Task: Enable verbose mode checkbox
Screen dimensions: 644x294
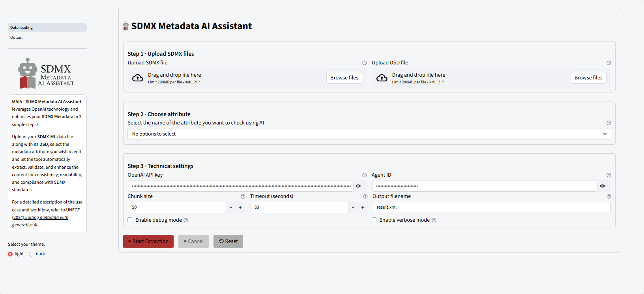Action: click(x=374, y=220)
